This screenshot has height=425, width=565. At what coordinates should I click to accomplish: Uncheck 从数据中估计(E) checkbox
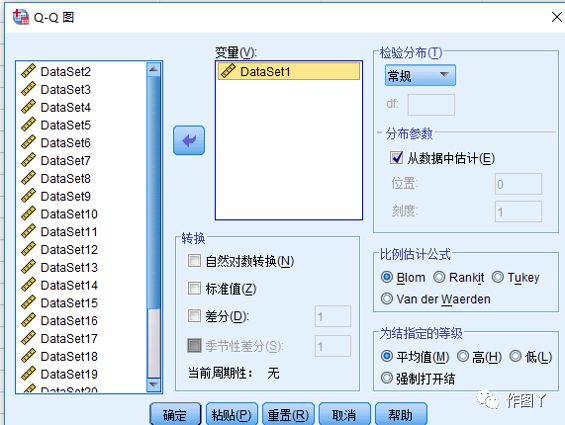click(x=396, y=158)
